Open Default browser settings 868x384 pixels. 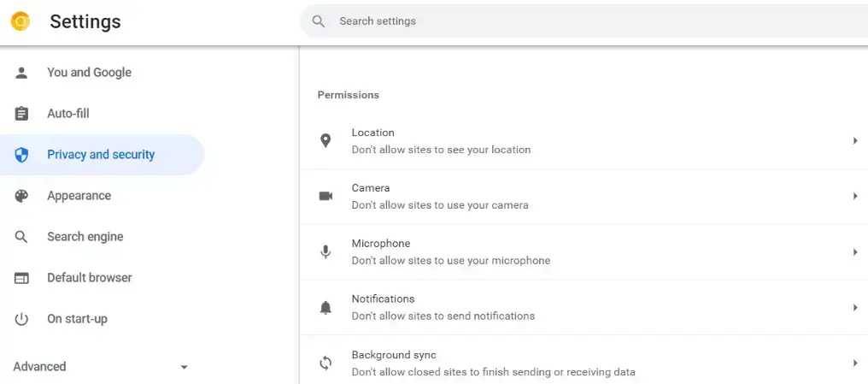point(90,278)
